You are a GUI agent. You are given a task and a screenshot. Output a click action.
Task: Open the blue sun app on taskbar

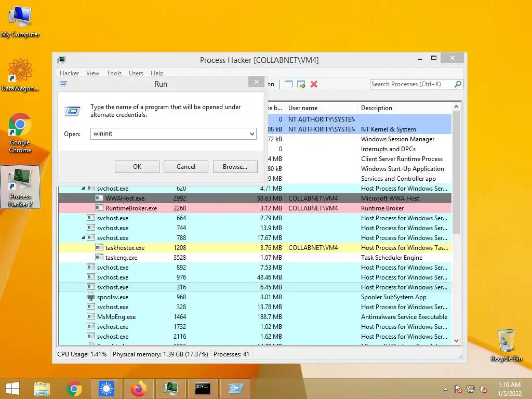106,389
